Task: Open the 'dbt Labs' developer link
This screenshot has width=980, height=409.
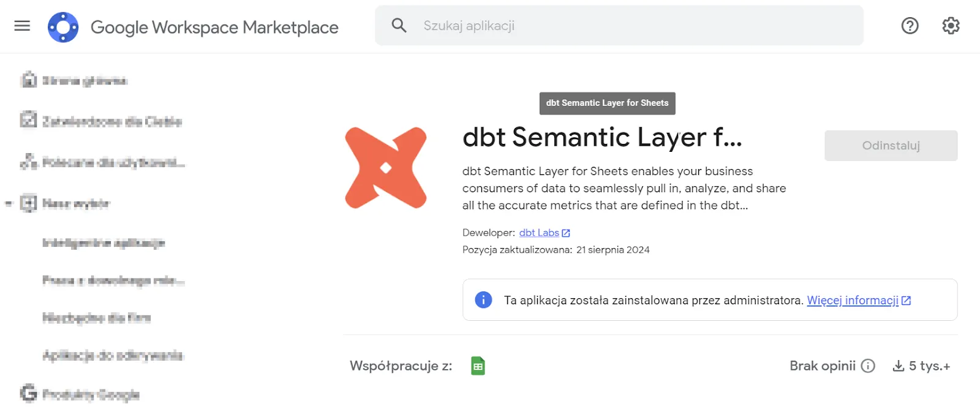Action: 539,233
